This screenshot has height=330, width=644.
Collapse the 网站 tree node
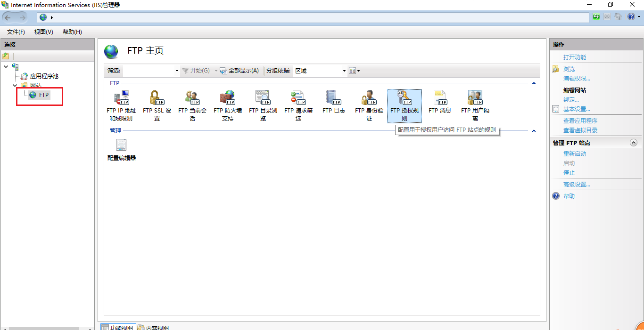(15, 85)
